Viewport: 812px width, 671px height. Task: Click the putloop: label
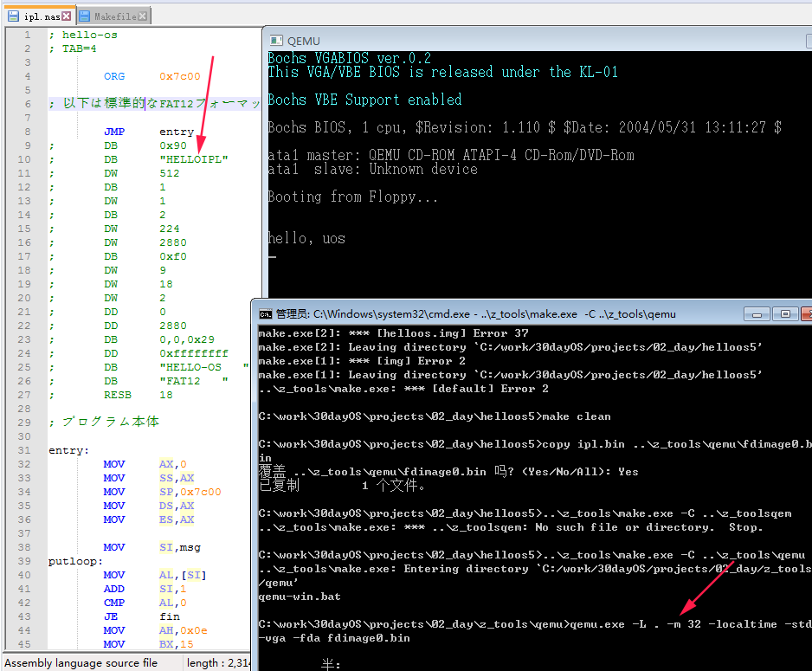coord(75,561)
